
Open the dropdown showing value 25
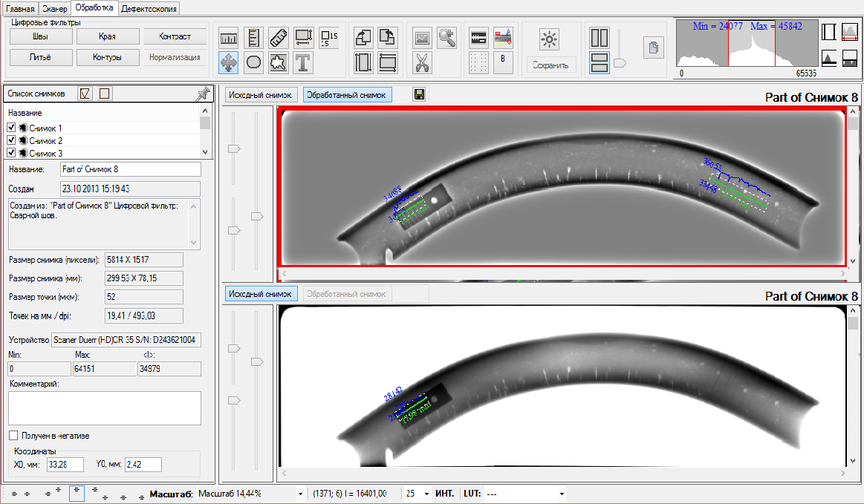[x=426, y=494]
